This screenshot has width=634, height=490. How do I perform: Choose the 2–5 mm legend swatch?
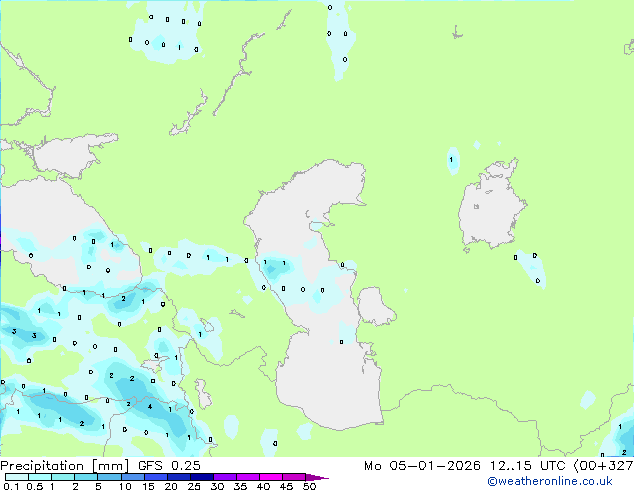86,477
